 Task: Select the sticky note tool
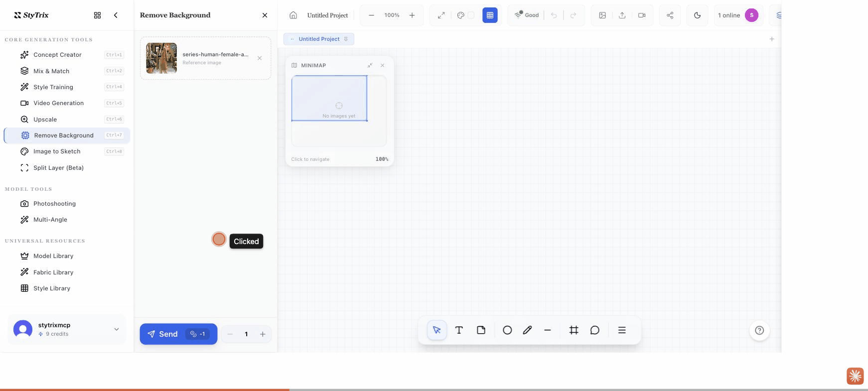[481, 330]
